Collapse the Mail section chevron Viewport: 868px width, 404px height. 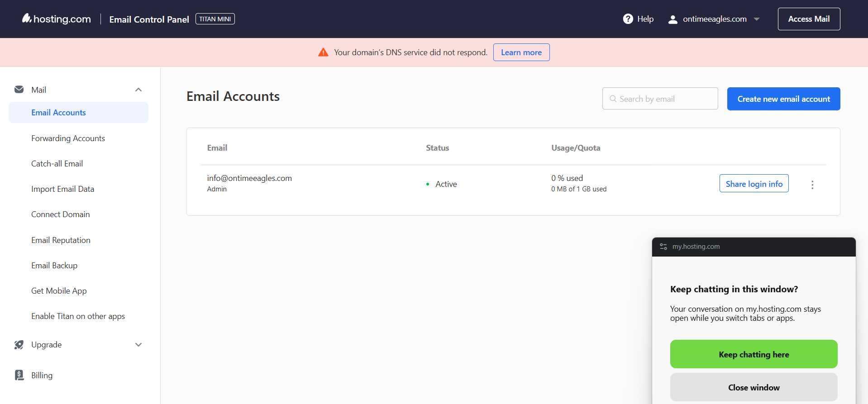(138, 90)
